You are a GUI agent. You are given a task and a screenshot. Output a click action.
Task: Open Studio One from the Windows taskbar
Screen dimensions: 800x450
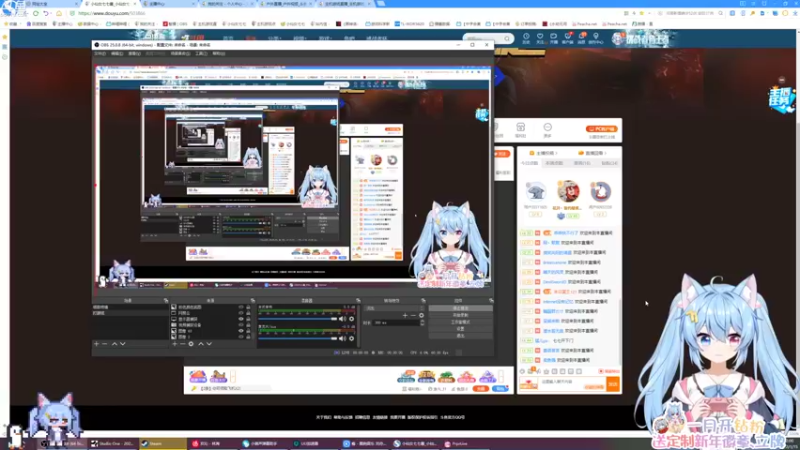pyautogui.click(x=115, y=443)
